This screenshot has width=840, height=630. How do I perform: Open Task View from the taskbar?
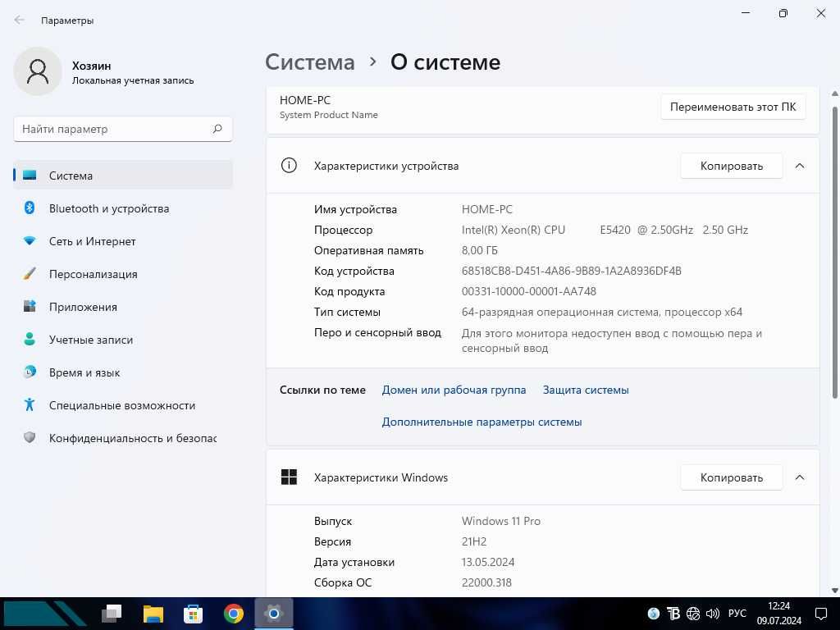(x=112, y=614)
